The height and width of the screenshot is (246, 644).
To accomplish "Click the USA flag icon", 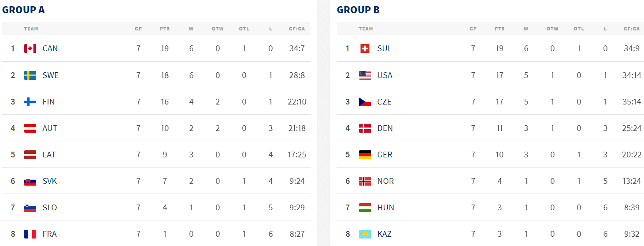I will (x=365, y=75).
